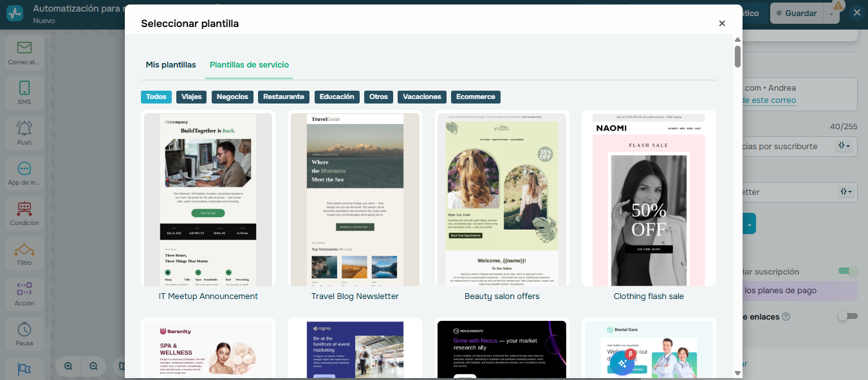Filter templates by Vacaciones
Viewport: 868px width, 380px height.
click(x=422, y=97)
